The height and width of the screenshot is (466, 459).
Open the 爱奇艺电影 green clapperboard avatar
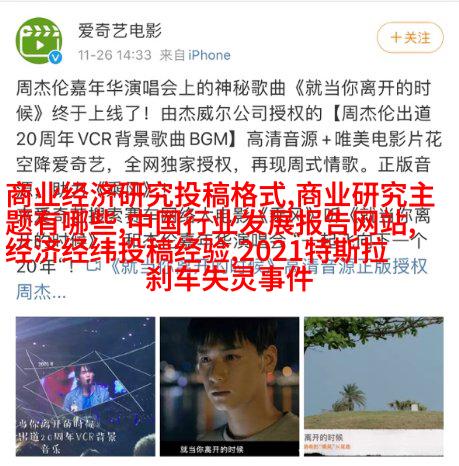[39, 41]
